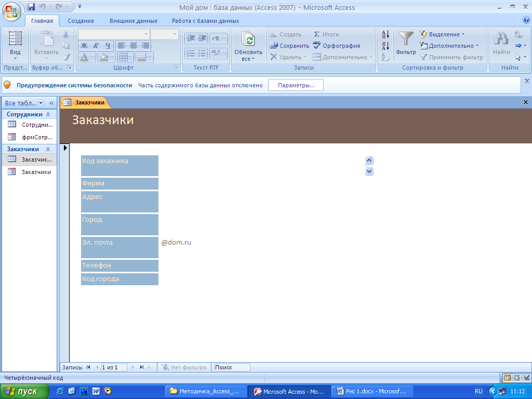Select Заказчики form in navigation pane
The image size is (532, 399).
(30, 171)
